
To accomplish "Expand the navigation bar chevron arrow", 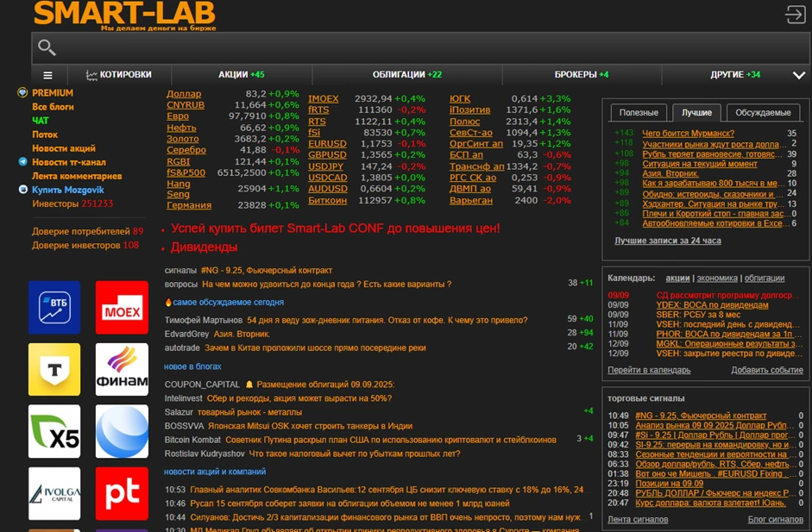I will [798, 75].
